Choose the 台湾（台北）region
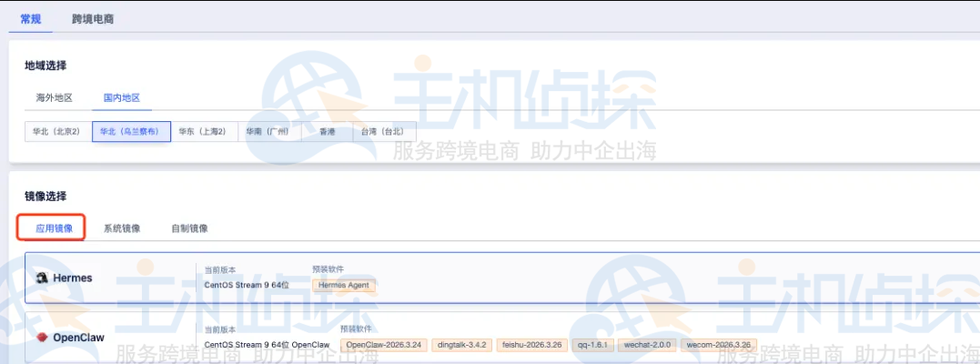980x364 pixels. [x=385, y=131]
